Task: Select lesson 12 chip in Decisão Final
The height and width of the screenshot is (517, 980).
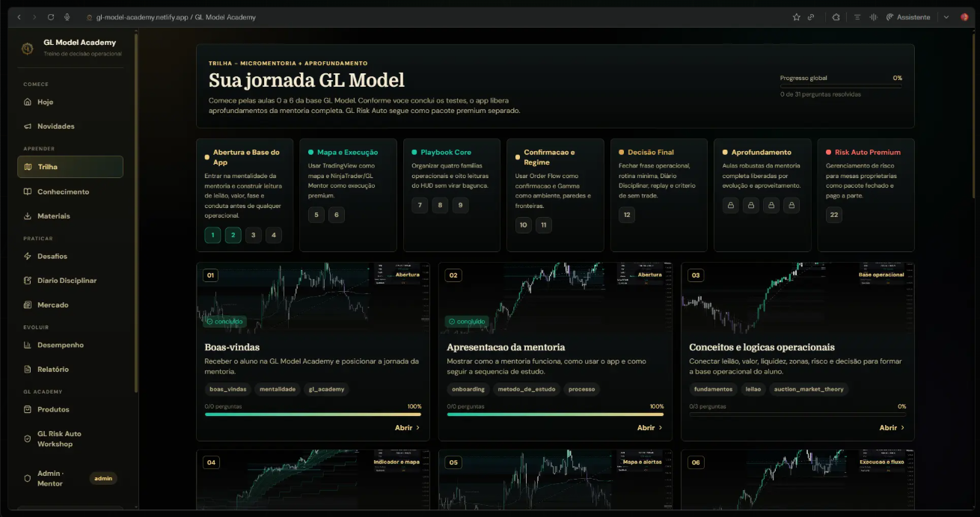Action: click(x=627, y=215)
